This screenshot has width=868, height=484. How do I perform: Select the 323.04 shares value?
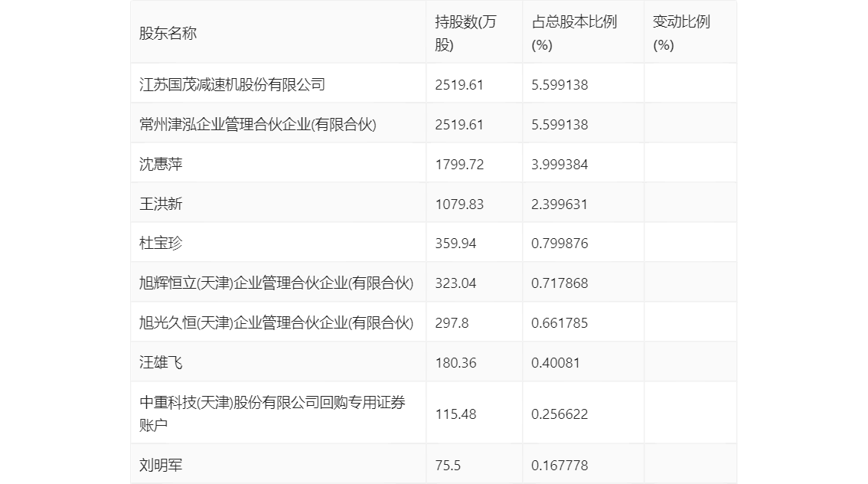(455, 283)
